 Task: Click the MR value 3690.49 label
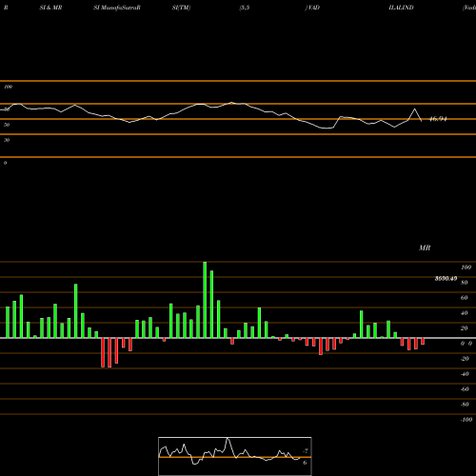[x=446, y=279]
